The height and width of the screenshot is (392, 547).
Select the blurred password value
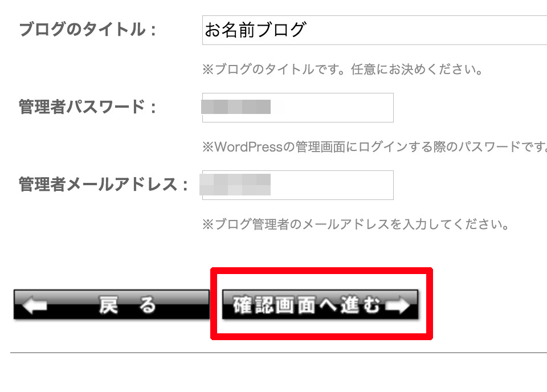[x=236, y=107]
